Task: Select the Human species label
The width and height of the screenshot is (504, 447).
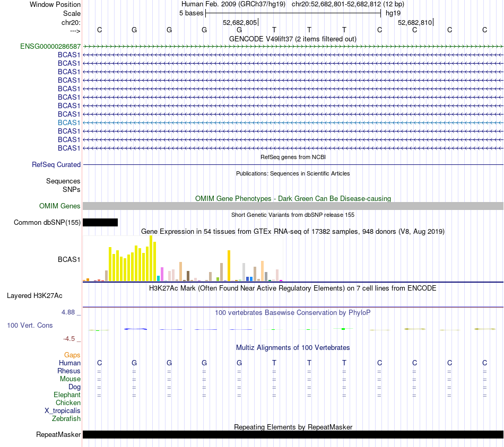Action: (69, 363)
